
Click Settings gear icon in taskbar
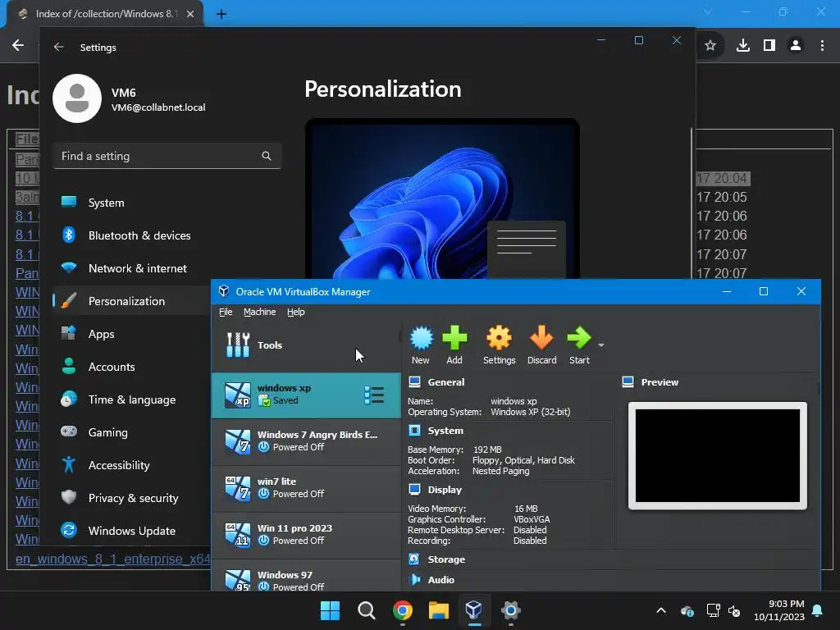point(510,610)
